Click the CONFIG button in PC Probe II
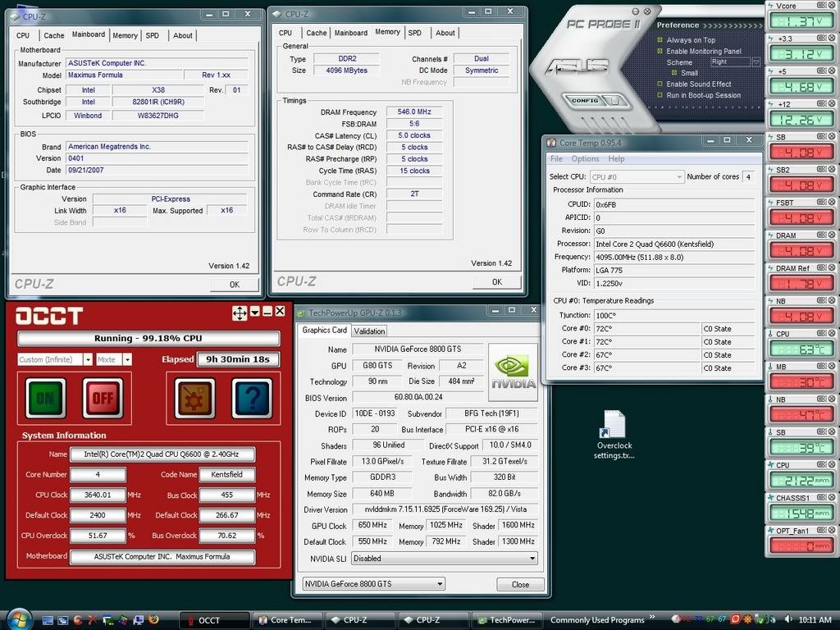 click(584, 100)
